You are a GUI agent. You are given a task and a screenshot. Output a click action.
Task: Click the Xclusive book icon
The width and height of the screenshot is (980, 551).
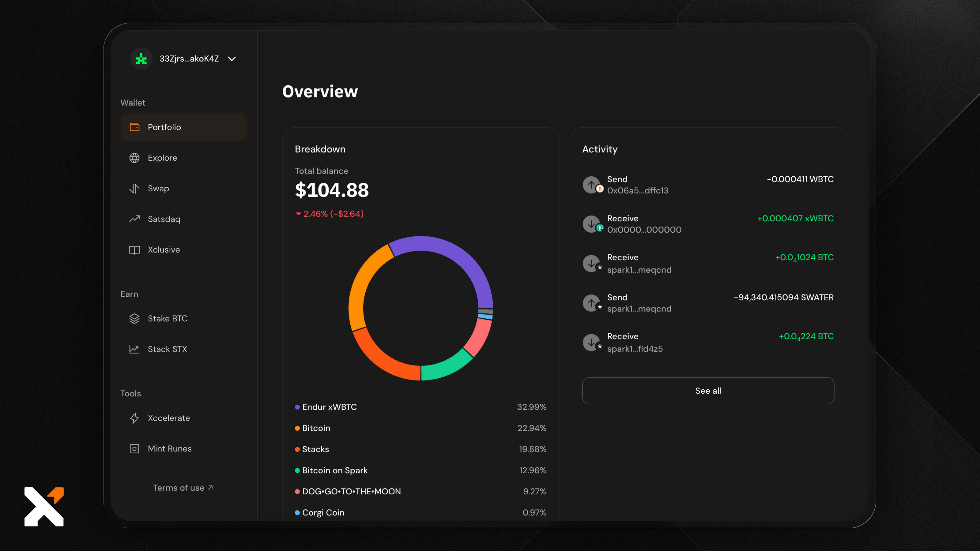click(134, 250)
